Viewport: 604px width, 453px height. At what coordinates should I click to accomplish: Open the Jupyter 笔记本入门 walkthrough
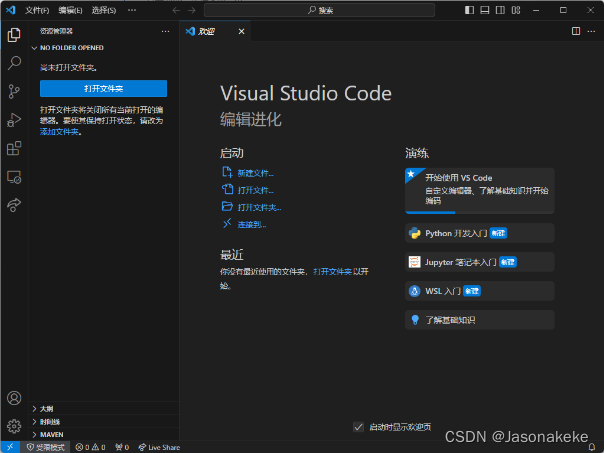pyautogui.click(x=480, y=262)
